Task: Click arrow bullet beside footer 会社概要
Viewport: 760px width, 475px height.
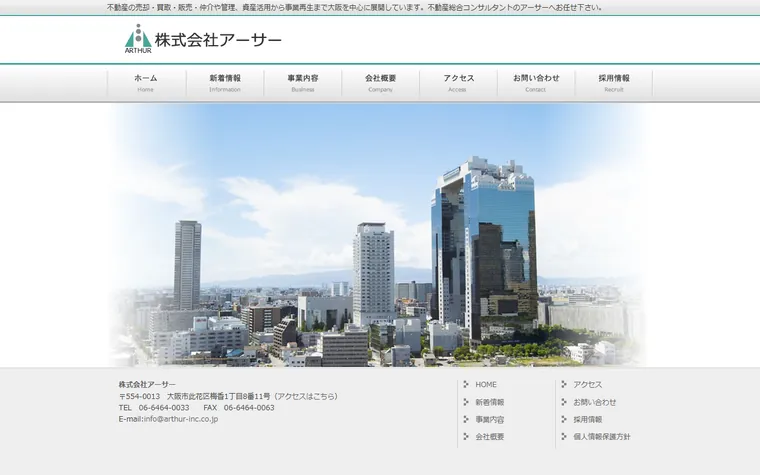Action: 466,436
